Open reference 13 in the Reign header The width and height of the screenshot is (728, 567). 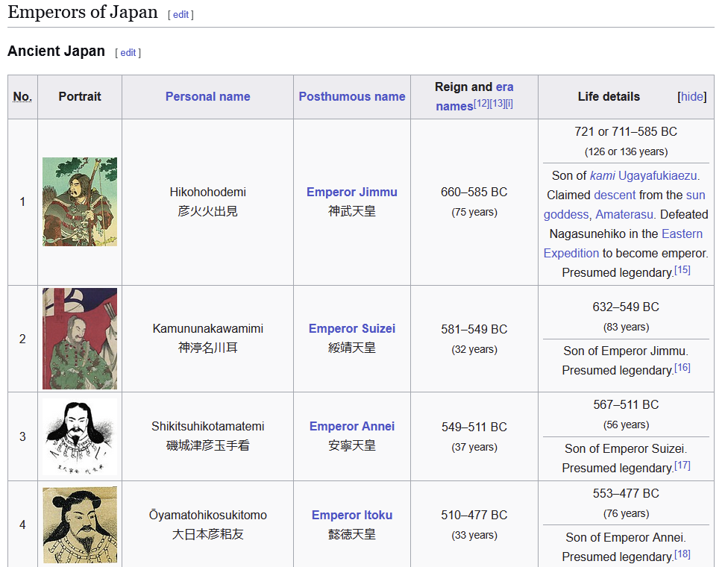click(x=498, y=103)
